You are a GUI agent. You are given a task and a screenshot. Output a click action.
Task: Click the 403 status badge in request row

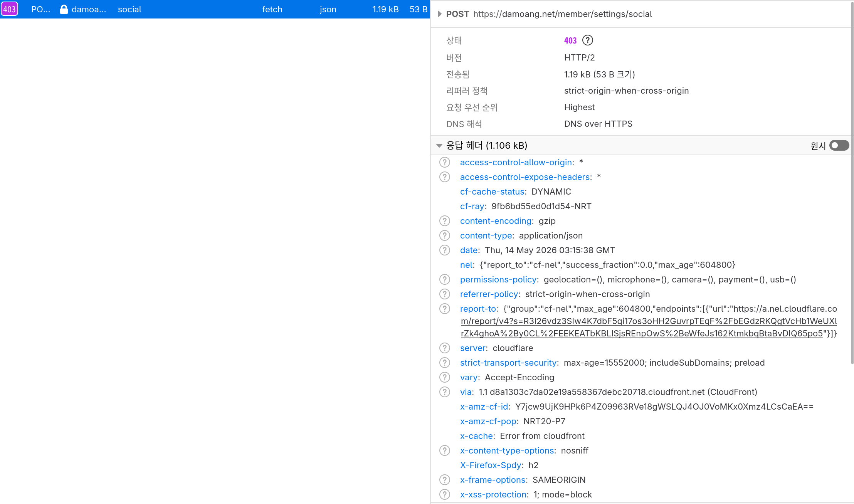(9, 9)
